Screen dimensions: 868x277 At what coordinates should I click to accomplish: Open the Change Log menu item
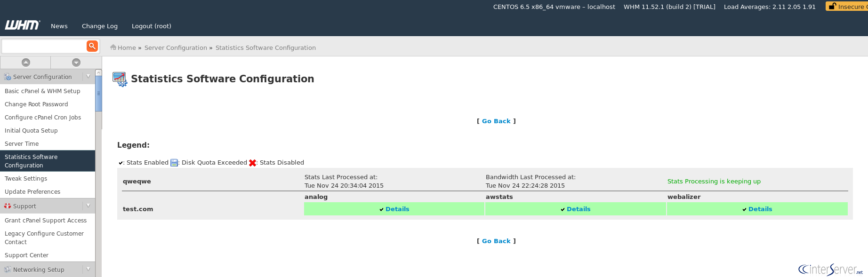click(x=100, y=26)
